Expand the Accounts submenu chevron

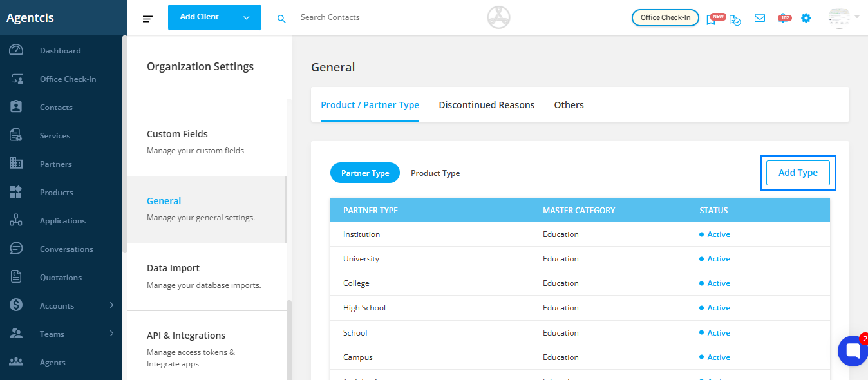click(111, 305)
